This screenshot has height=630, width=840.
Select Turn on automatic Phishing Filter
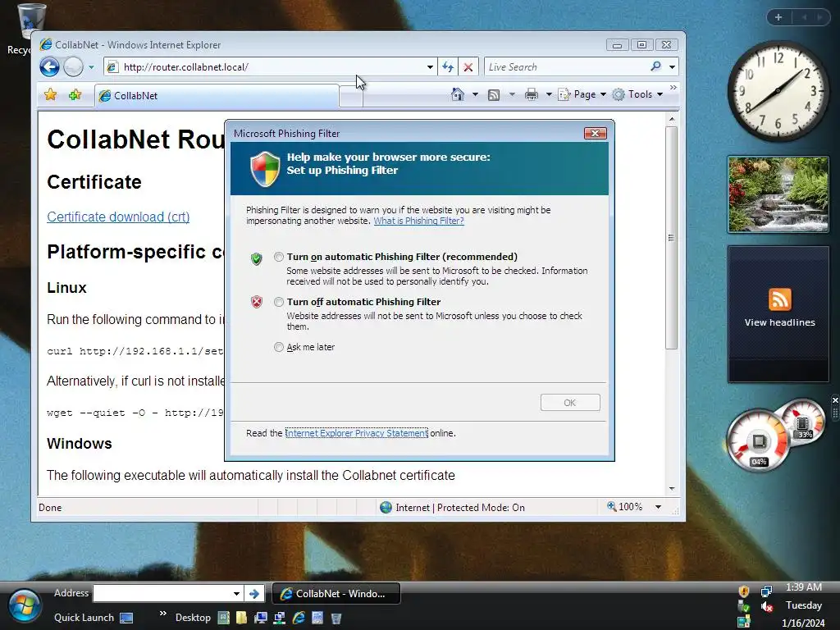click(x=279, y=257)
